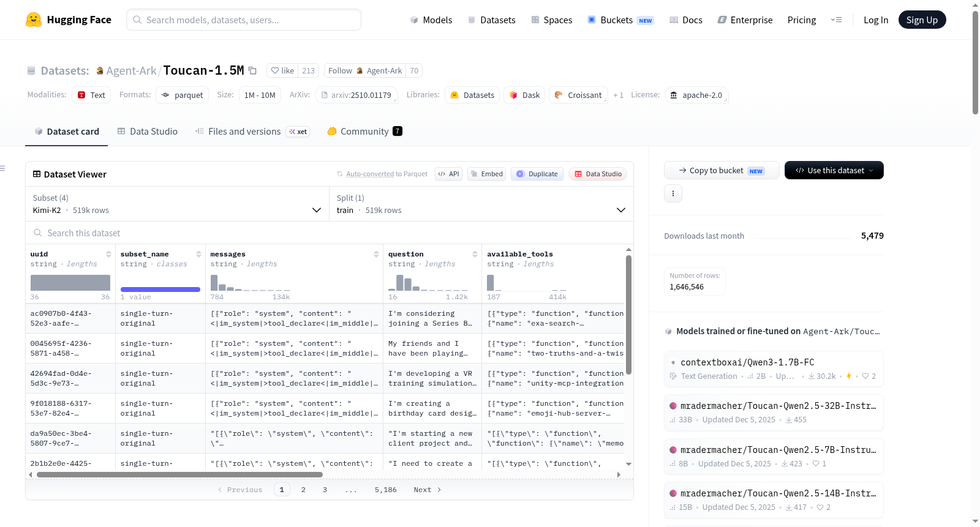Click the Log In link
980x527 pixels.
[x=875, y=20]
